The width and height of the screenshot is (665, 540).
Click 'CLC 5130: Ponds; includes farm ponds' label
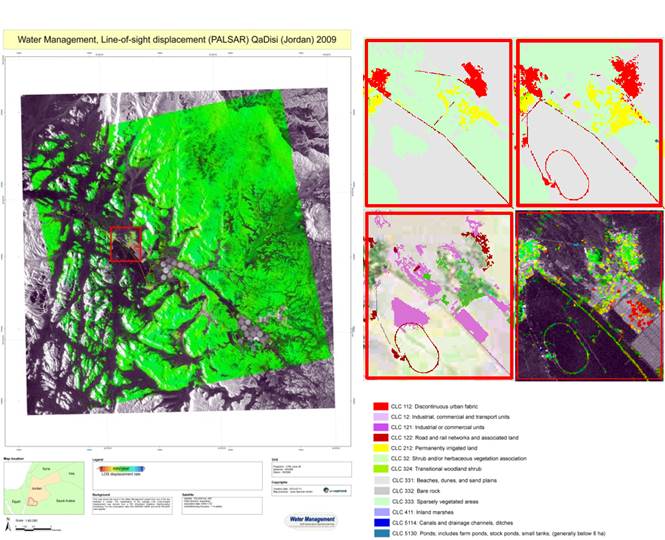[498, 533]
